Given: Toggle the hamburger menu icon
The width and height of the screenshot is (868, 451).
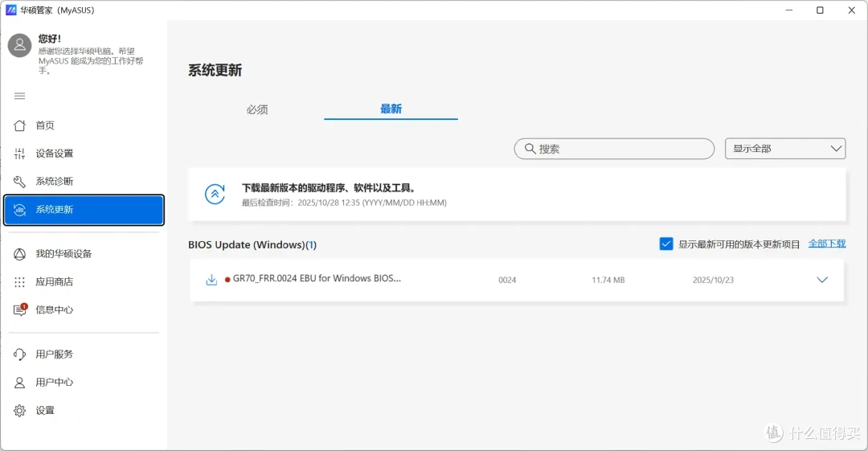Looking at the screenshot, I should (19, 96).
